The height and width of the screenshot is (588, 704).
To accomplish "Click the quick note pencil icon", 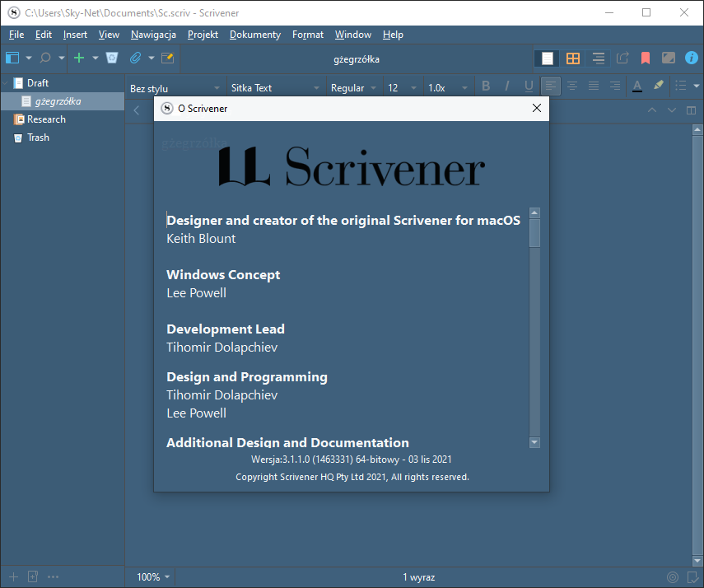I will click(167, 58).
